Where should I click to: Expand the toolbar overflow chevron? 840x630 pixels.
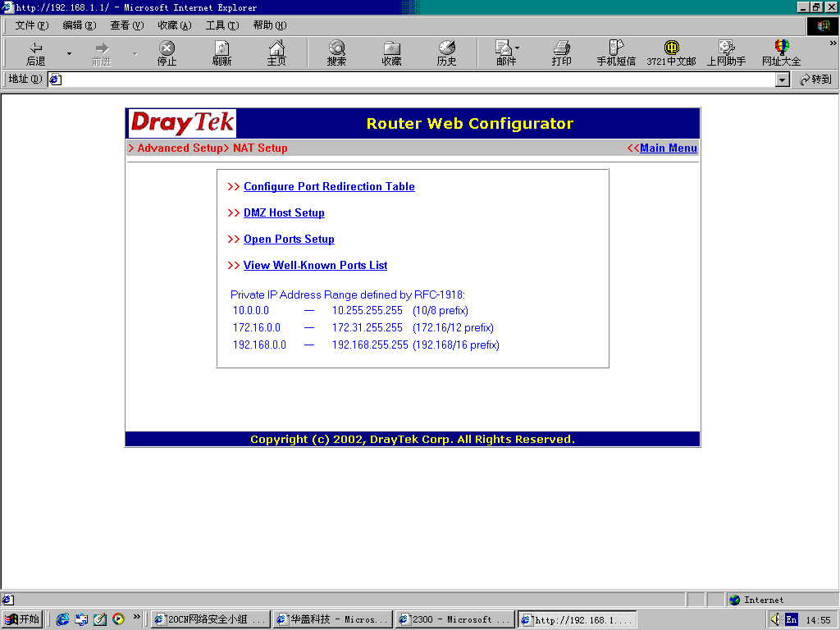[x=833, y=43]
